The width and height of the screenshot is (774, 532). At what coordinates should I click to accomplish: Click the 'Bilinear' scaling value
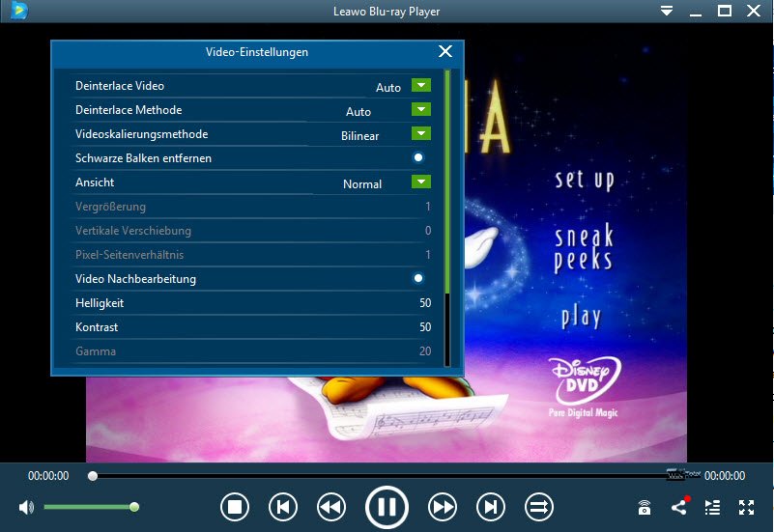coord(359,136)
